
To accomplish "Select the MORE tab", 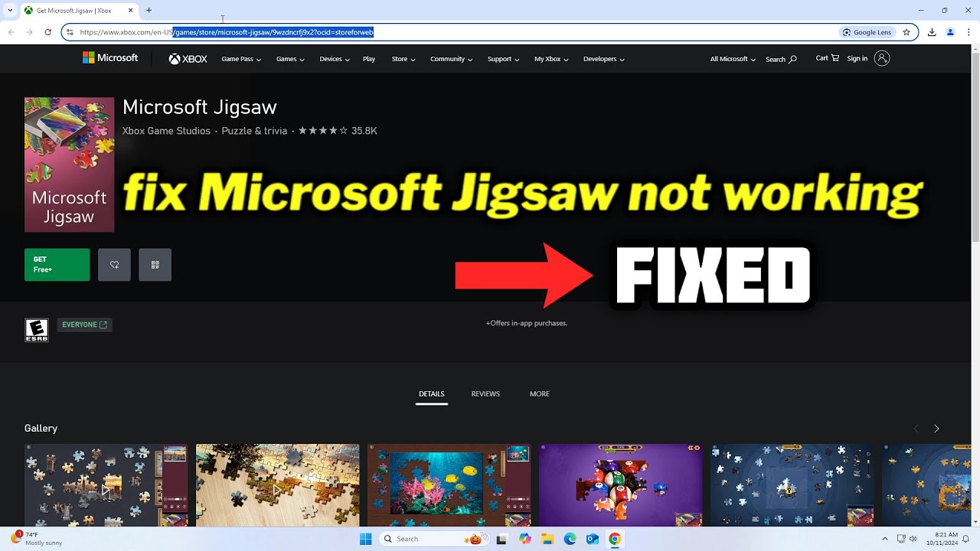I will tap(540, 394).
